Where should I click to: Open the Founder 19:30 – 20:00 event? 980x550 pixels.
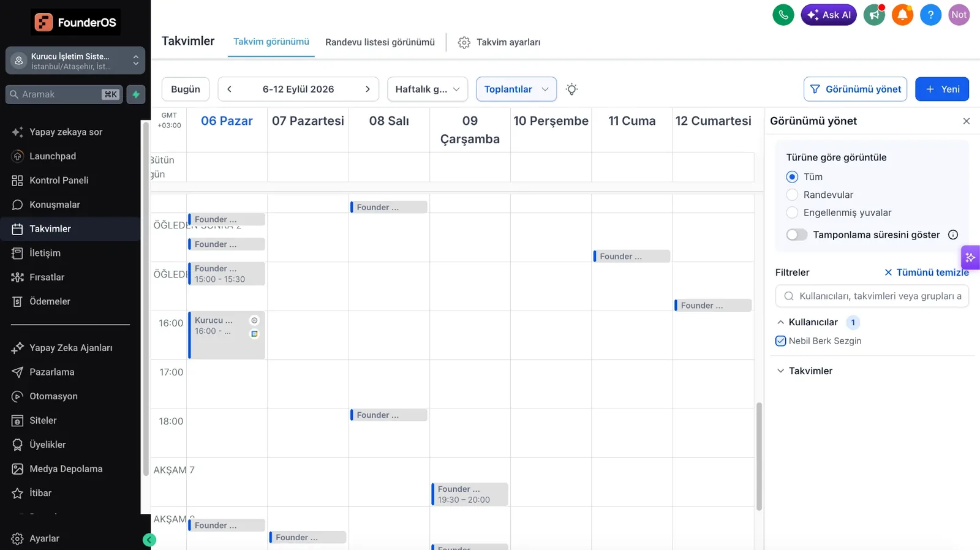(x=470, y=494)
